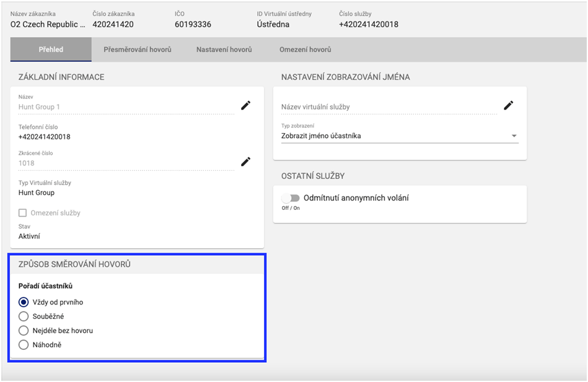Click the Telefonní číslo value +420241420018

(45, 137)
